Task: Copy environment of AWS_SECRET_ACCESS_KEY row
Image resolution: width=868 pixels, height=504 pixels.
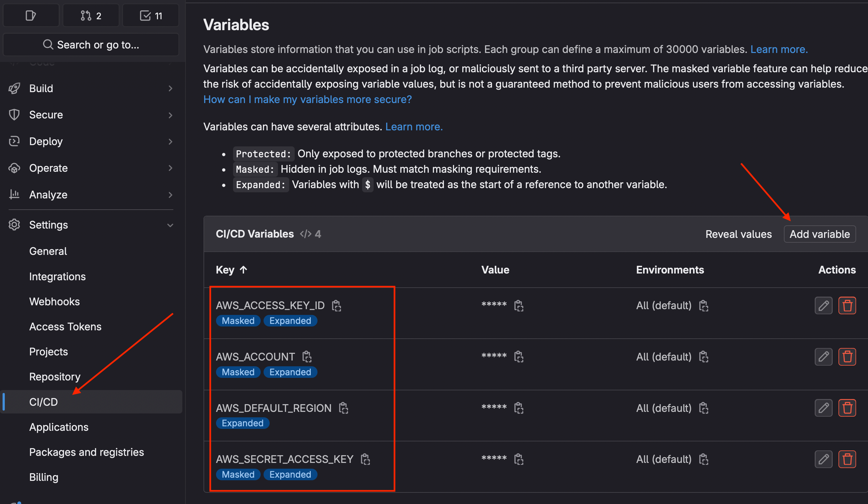Action: coord(703,459)
